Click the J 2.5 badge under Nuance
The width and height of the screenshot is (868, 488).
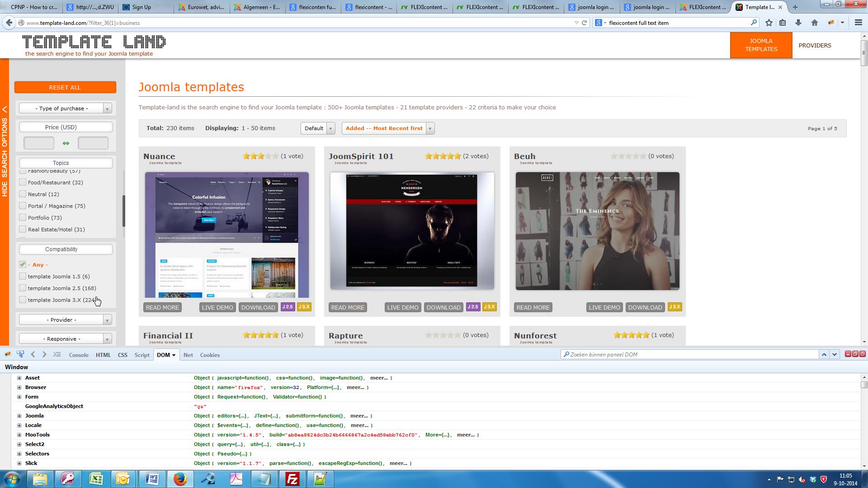coord(288,307)
